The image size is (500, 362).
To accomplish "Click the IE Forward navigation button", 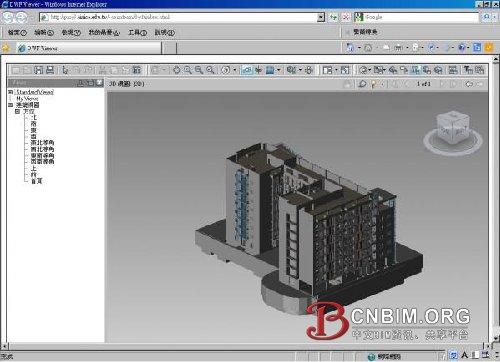I will [21, 17].
